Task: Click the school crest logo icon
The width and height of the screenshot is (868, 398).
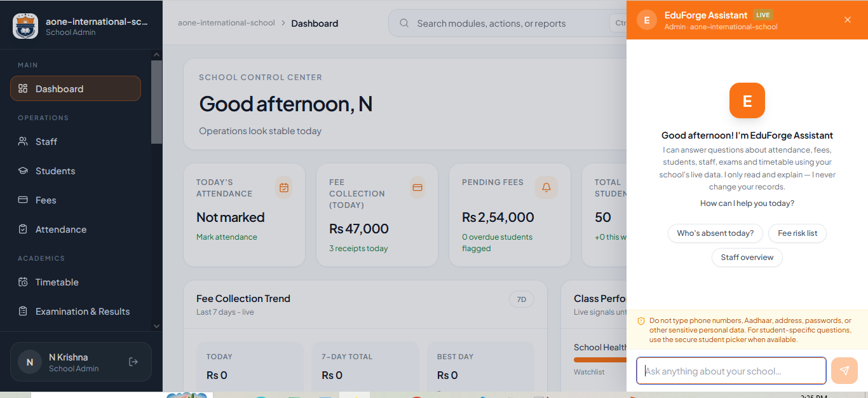Action: [25, 26]
